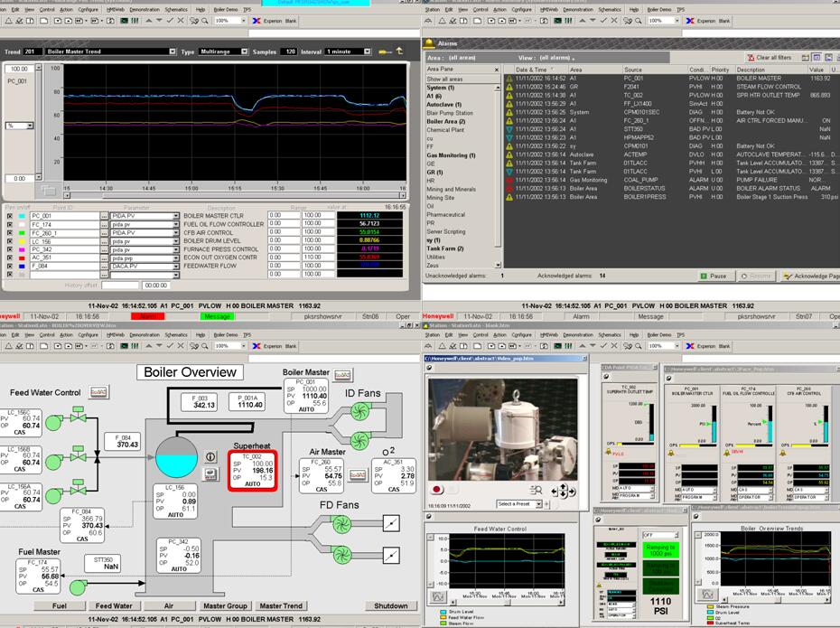Open the percent unit dropdown left of chart
The image size is (840, 628).
click(x=30, y=126)
